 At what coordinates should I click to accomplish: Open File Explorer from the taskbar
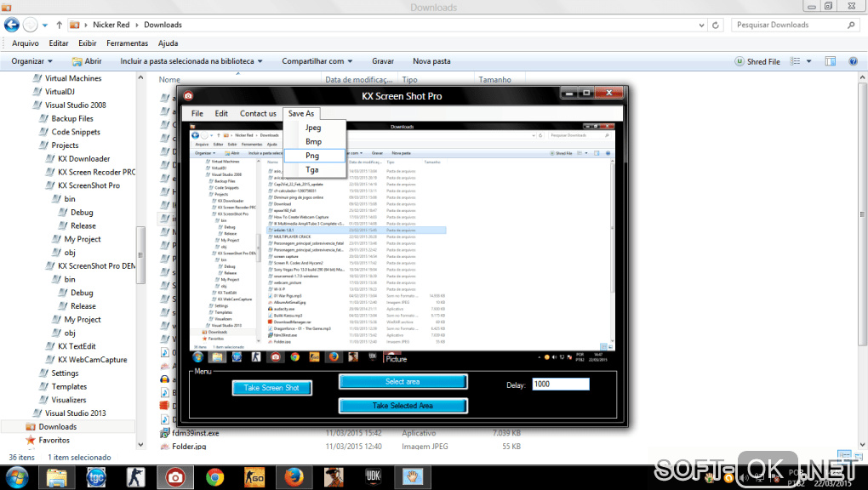56,476
